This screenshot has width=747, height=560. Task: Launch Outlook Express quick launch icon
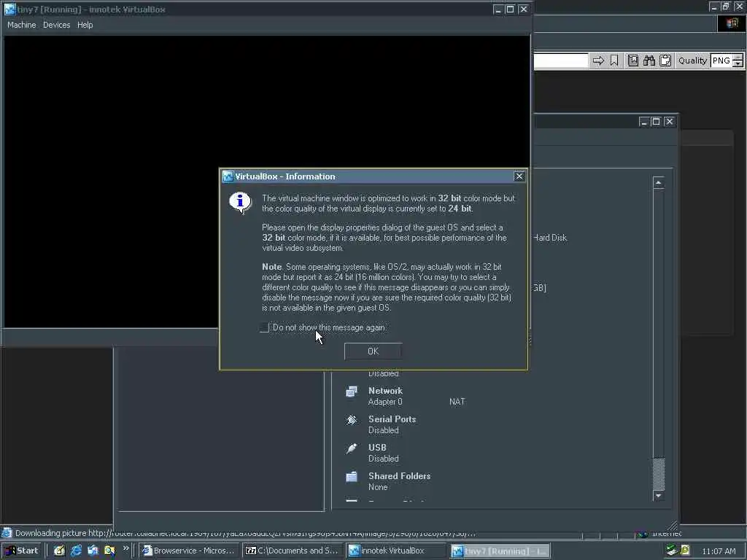pos(93,551)
